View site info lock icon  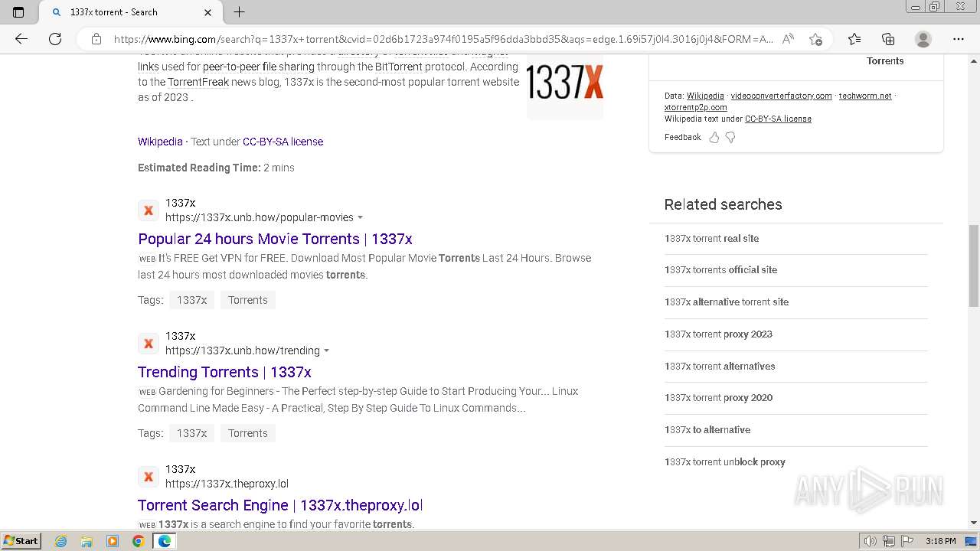click(x=96, y=39)
